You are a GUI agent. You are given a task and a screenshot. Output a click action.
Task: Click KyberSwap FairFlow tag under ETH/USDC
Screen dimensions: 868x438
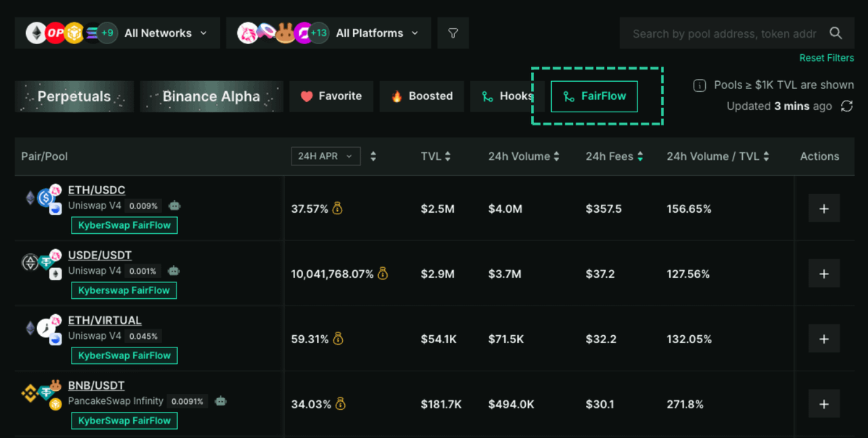tap(124, 225)
